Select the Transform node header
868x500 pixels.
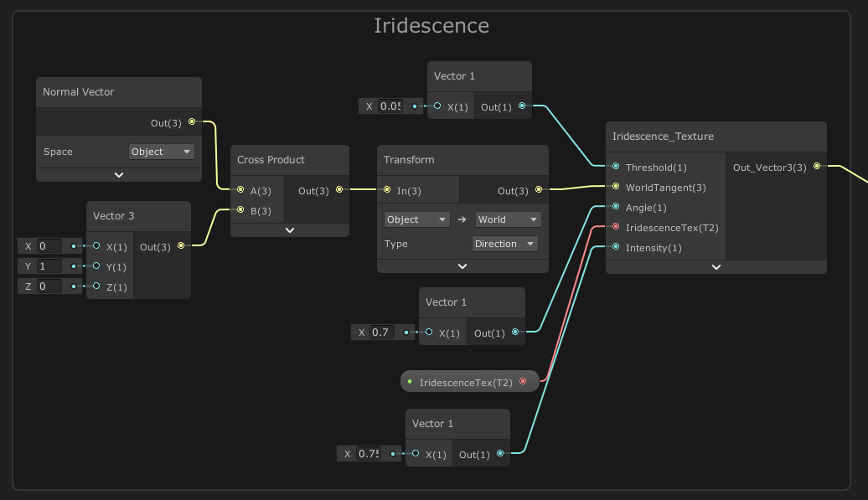(462, 160)
